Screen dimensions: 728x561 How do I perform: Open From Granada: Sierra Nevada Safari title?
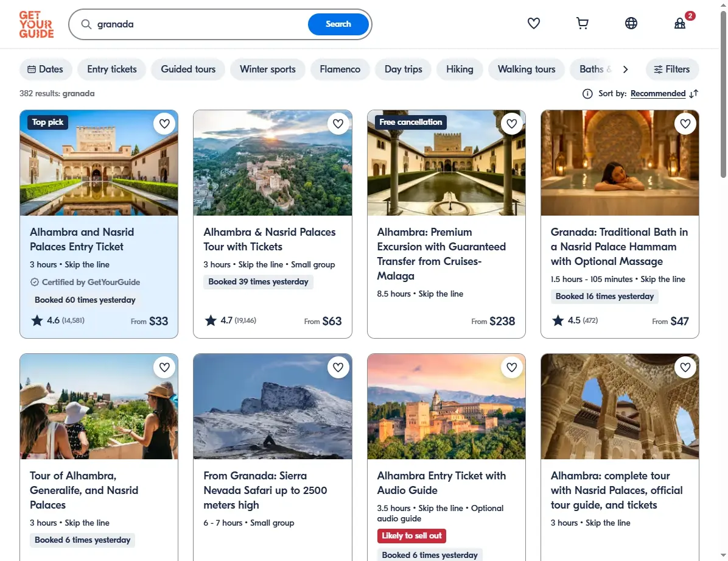265,490
